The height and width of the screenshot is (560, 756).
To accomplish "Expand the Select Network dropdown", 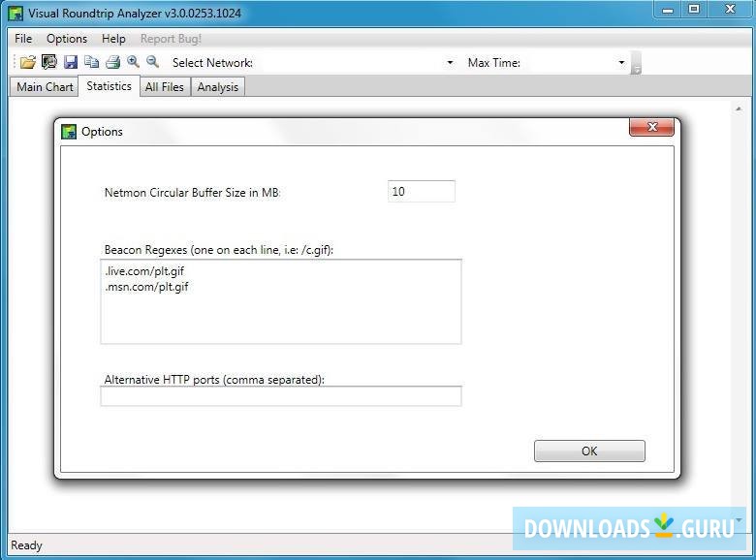I will tap(450, 63).
